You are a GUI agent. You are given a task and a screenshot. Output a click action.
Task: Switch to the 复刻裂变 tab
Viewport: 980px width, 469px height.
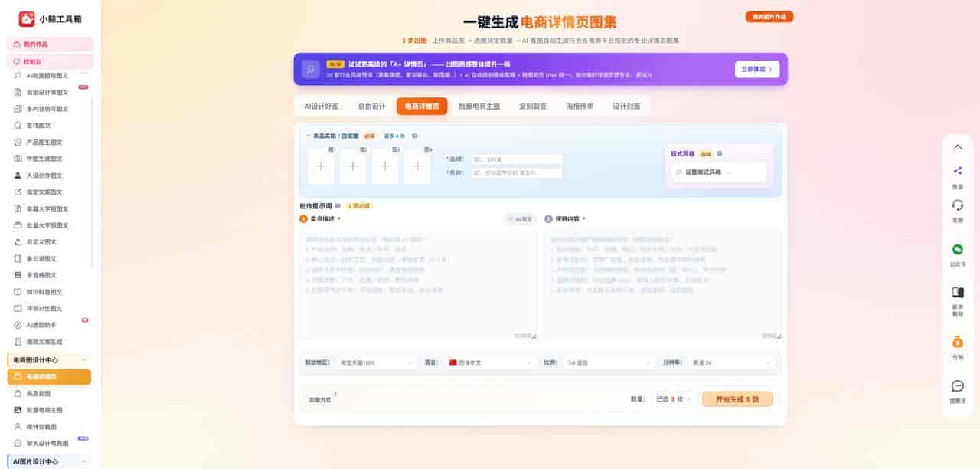click(x=533, y=107)
